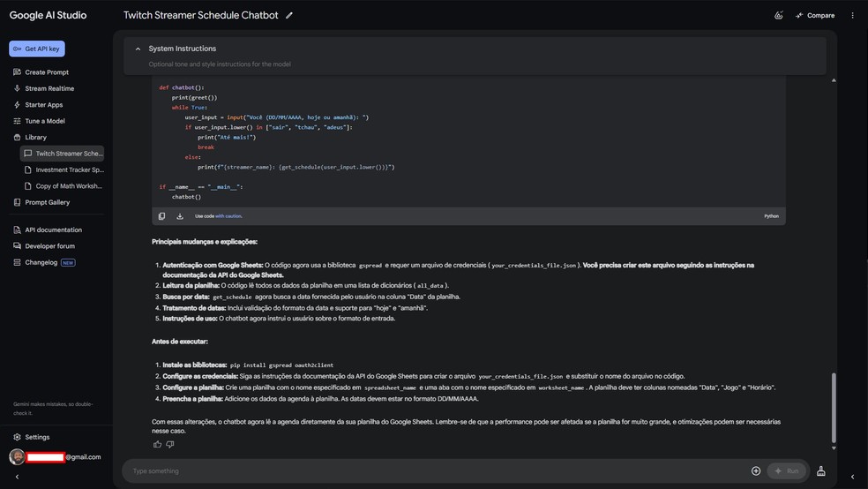Click the Type something input box
This screenshot has width=868, height=489.
tap(438, 470)
